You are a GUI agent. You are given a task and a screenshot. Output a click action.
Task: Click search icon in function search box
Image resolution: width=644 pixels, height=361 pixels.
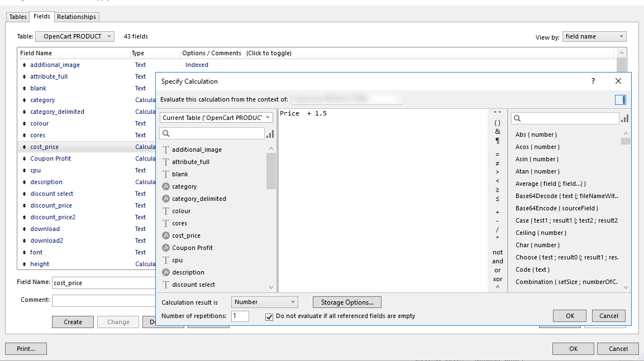[x=518, y=118]
